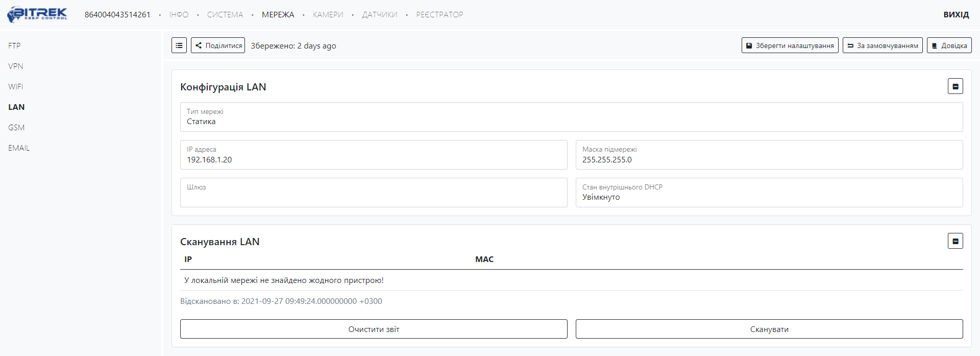Reset to defaults via За замовчуванням
The width and height of the screenshot is (980, 356).
point(882,45)
